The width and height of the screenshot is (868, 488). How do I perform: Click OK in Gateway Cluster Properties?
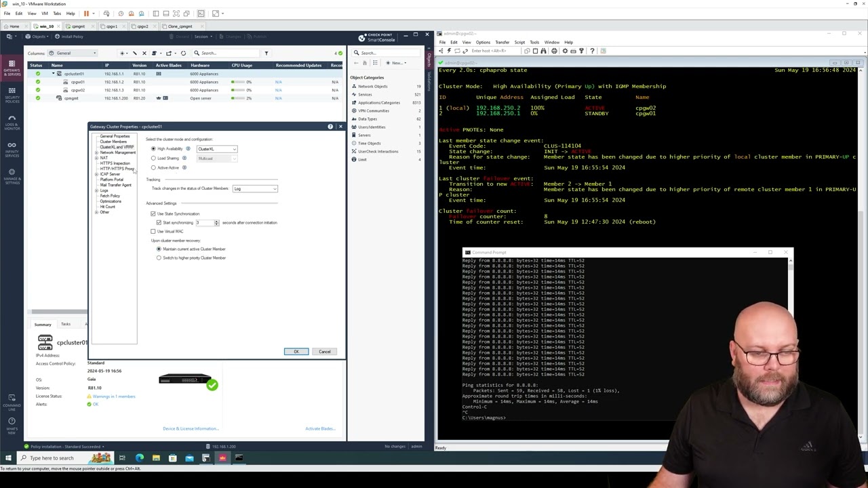pos(296,351)
